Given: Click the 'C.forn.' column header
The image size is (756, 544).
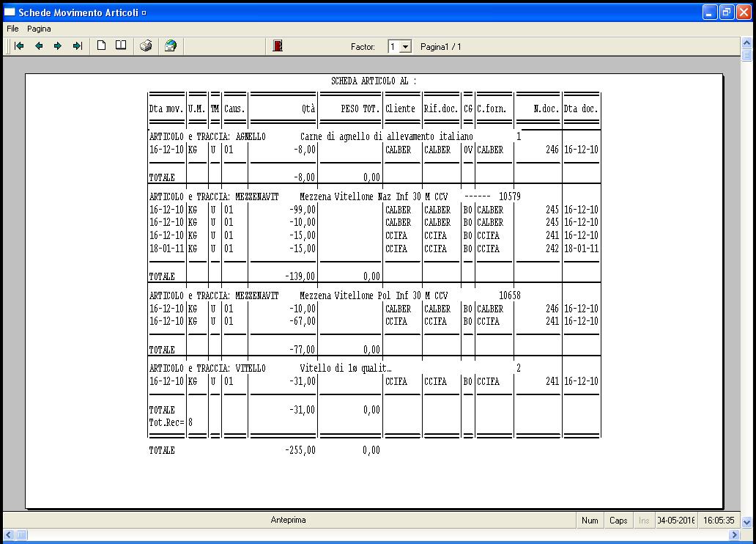Looking at the screenshot, I should click(x=492, y=109).
